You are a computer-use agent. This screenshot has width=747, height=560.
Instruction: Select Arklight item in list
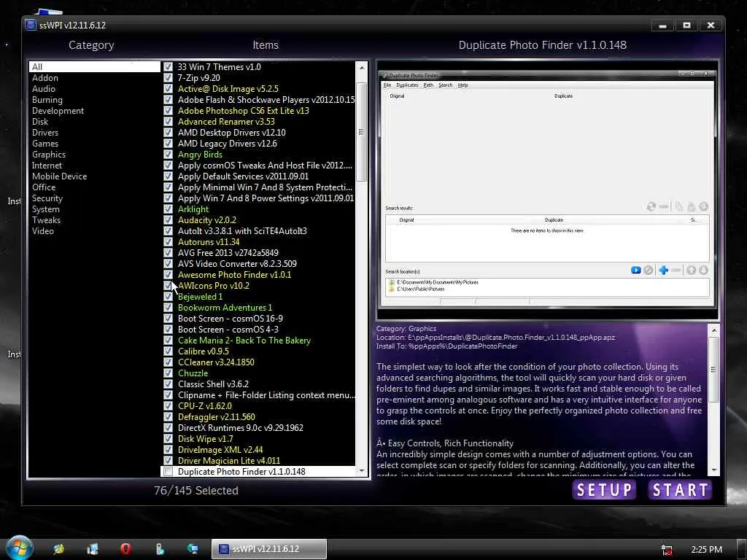pyautogui.click(x=193, y=209)
